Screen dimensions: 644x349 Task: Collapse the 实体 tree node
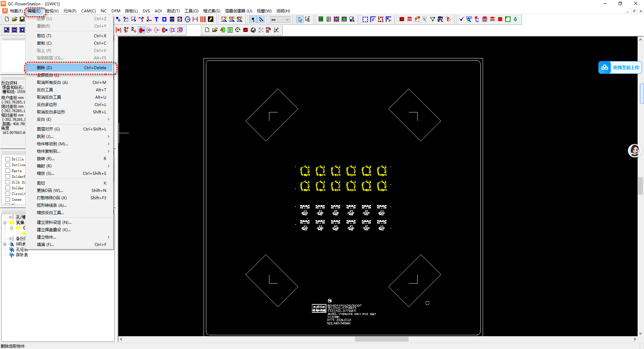coord(5,222)
